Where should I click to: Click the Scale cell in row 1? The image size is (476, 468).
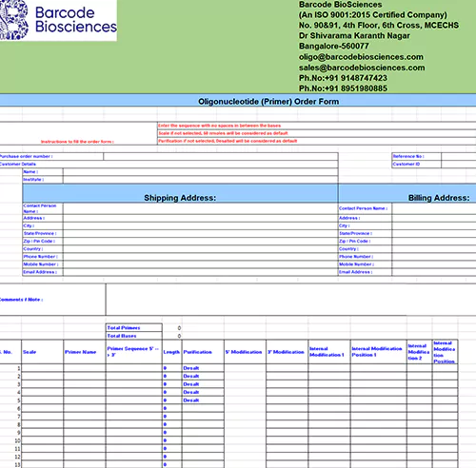pos(42,368)
